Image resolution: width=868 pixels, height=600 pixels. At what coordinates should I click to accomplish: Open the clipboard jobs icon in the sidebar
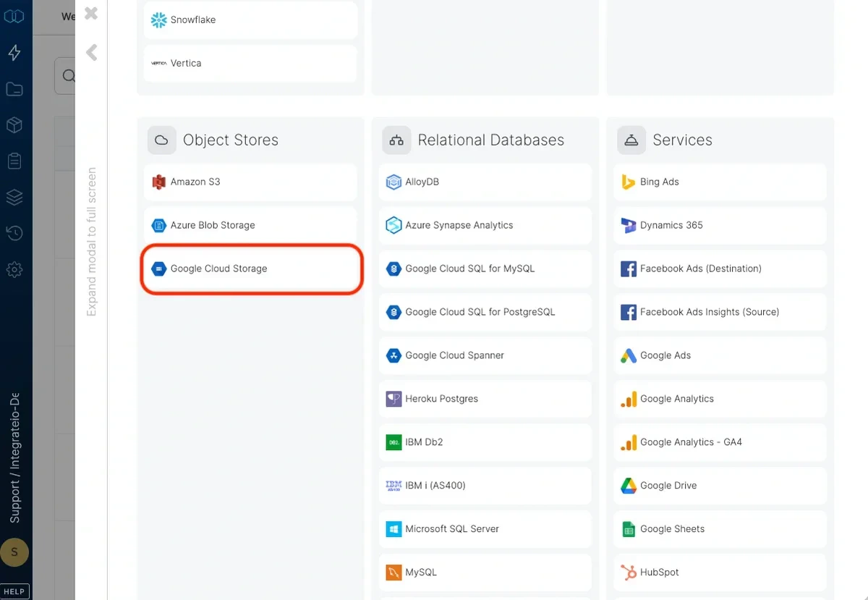pyautogui.click(x=14, y=161)
